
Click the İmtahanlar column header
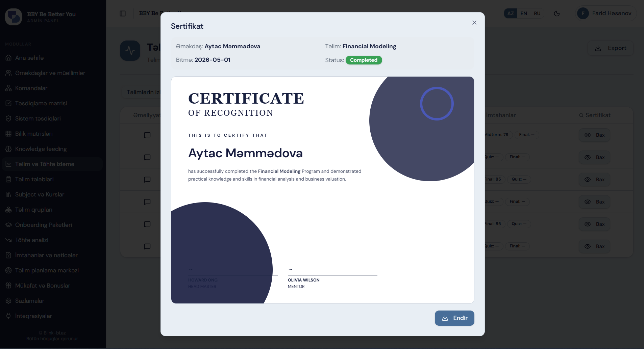(500, 115)
